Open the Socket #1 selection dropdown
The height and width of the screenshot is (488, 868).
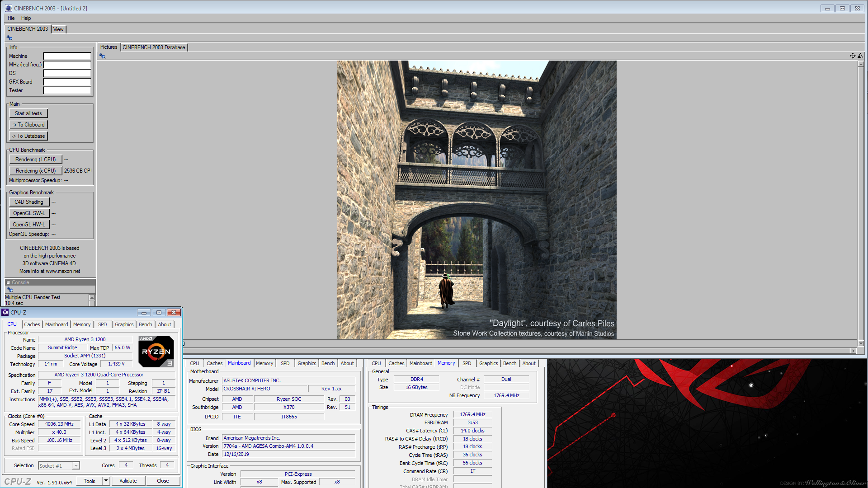click(x=76, y=465)
